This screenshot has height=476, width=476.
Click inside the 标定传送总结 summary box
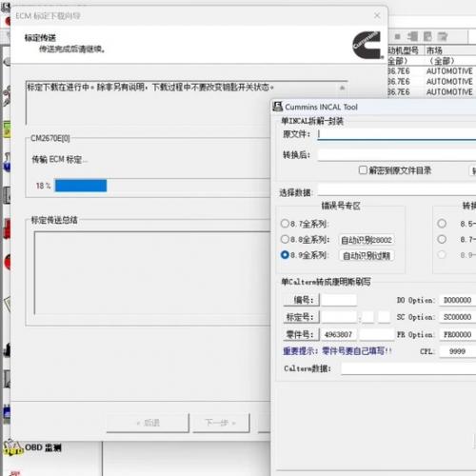pyautogui.click(x=152, y=273)
